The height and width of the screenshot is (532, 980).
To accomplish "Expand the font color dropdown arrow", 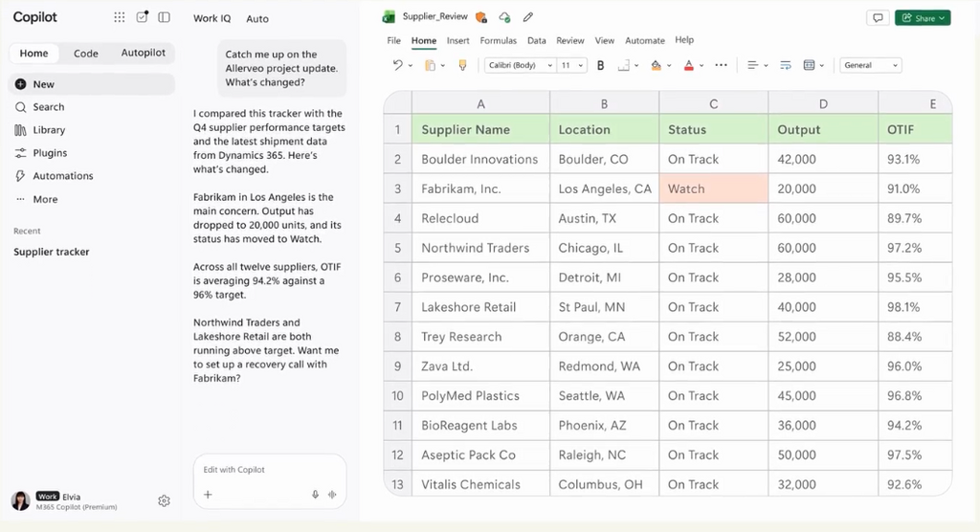I will [702, 66].
